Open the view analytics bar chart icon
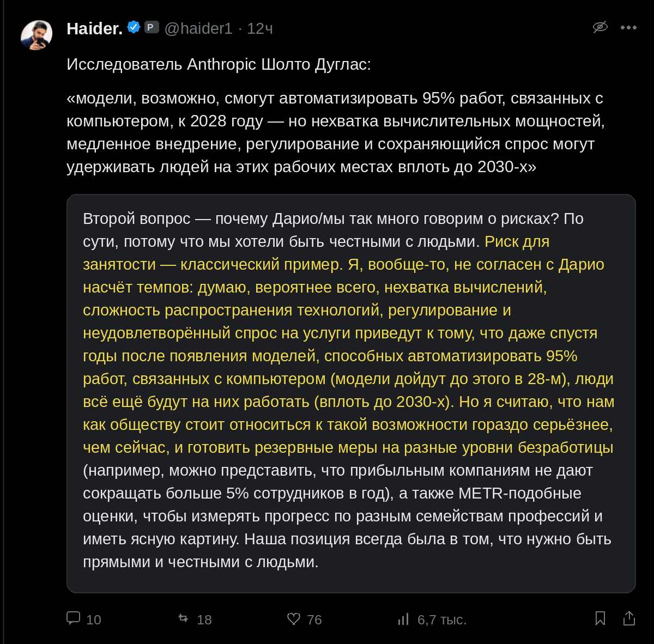The image size is (654, 644). click(403, 619)
